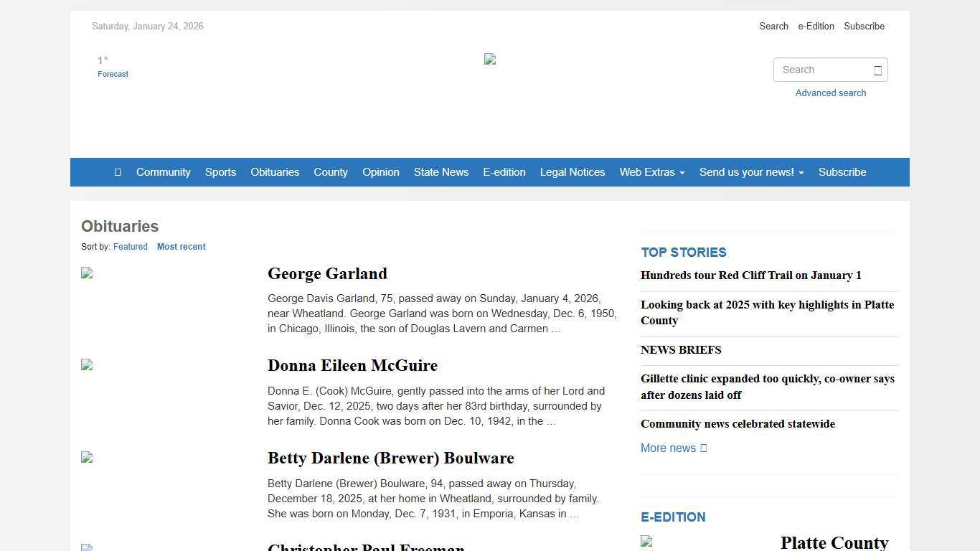Expand the Send us your news dropdown

(750, 172)
